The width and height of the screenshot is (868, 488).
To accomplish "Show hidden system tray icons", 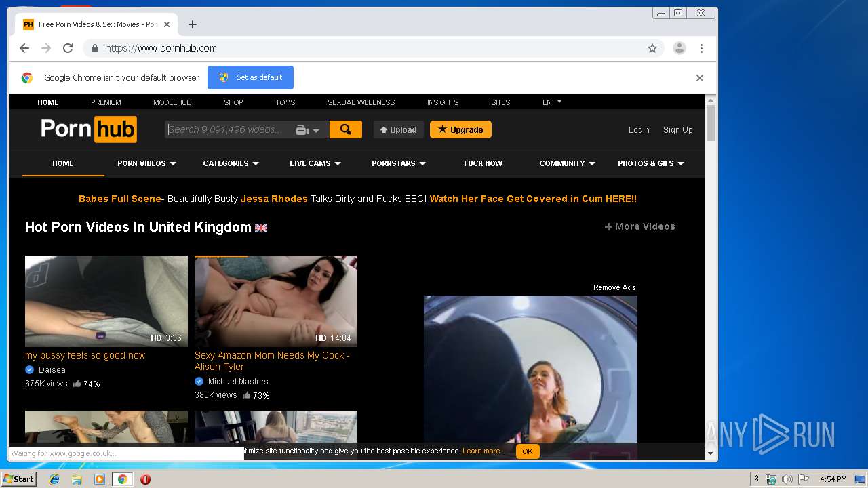I will (x=756, y=479).
